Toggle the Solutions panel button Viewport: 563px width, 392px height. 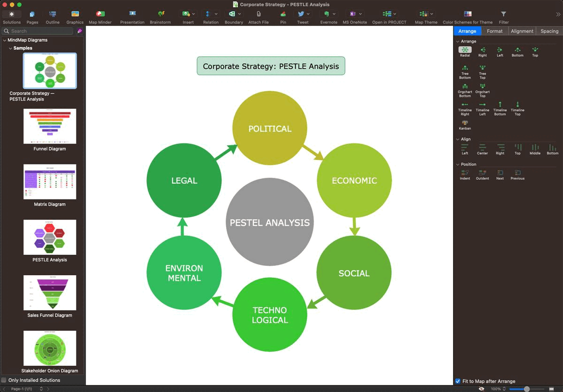pyautogui.click(x=12, y=15)
